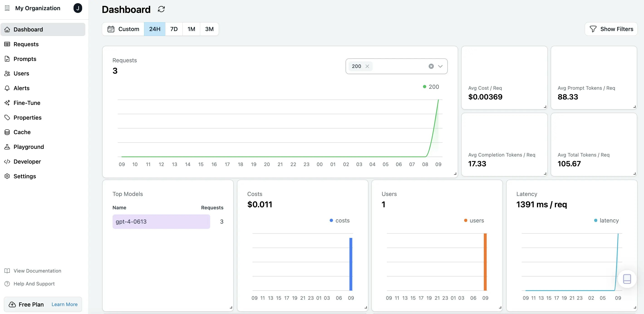The width and height of the screenshot is (644, 314).
Task: Click the user avatar J
Action: click(78, 8)
